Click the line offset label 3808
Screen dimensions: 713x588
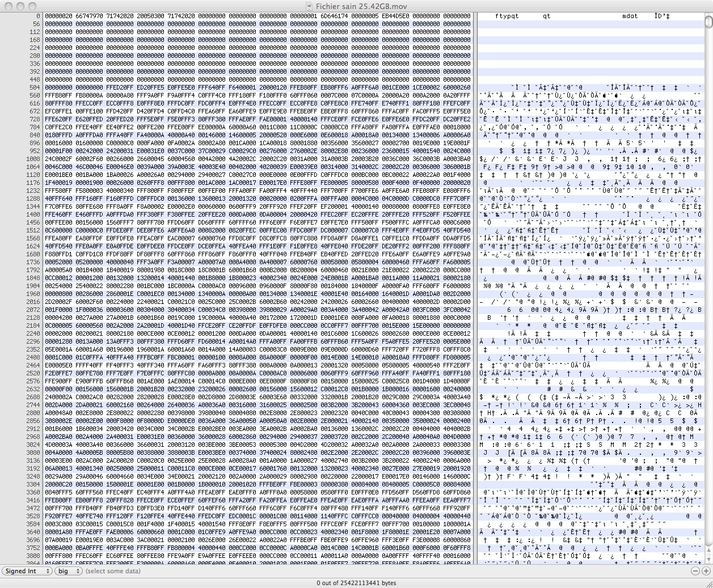coord(33,556)
